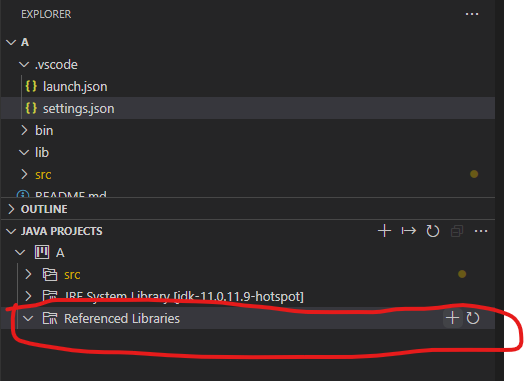Refresh the Referenced Libraries

click(473, 318)
